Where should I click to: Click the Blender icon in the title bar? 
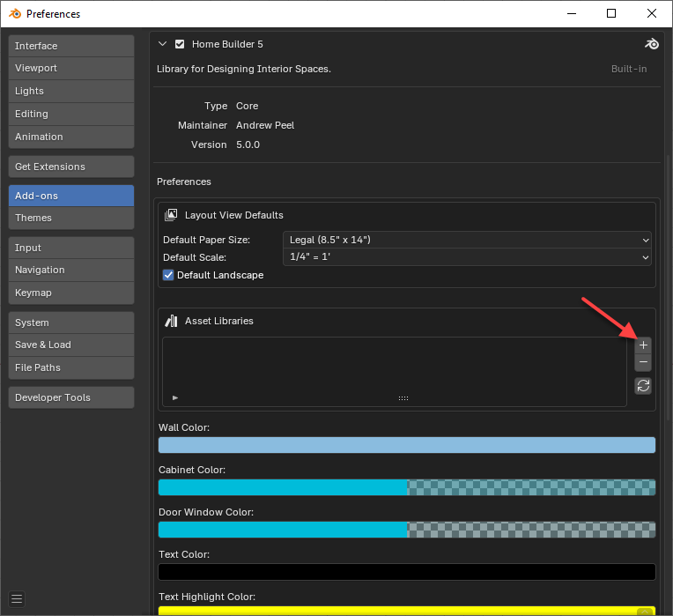13,14
